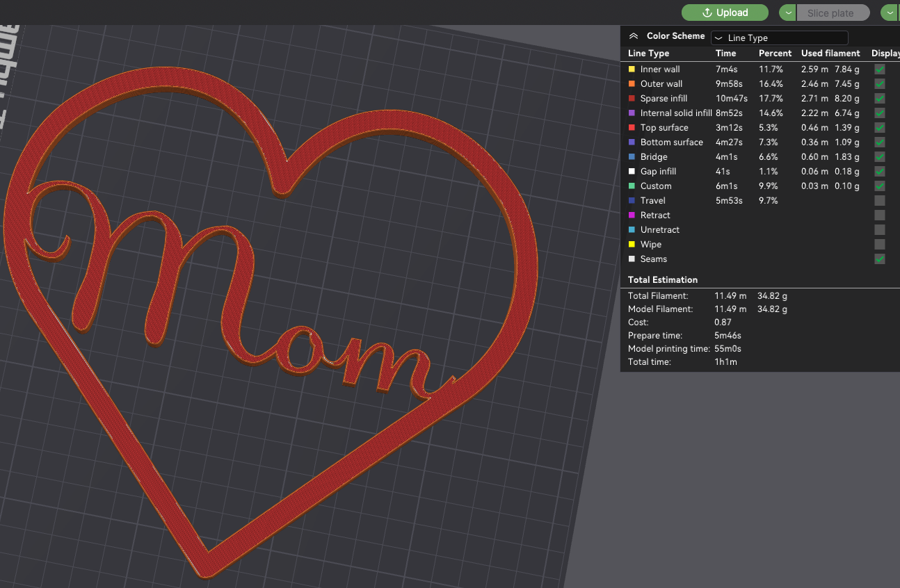Viewport: 900px width, 588px height.
Task: Click the yellow Inner wall color swatch
Action: coord(632,70)
